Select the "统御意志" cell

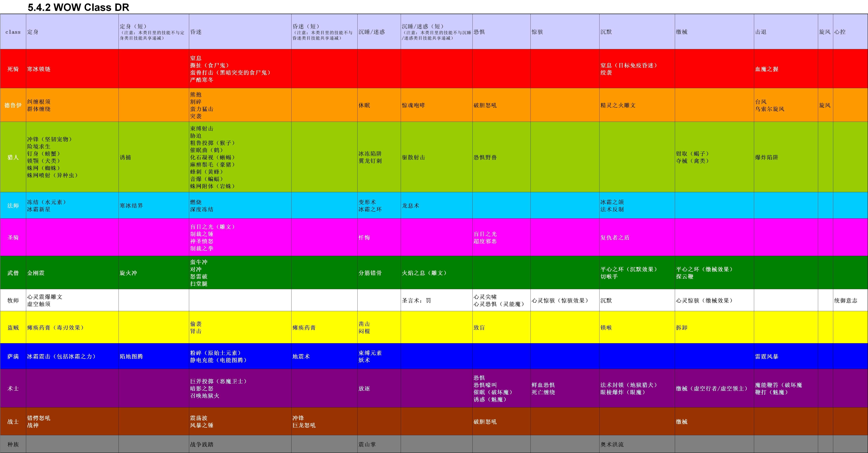pyautogui.click(x=850, y=300)
